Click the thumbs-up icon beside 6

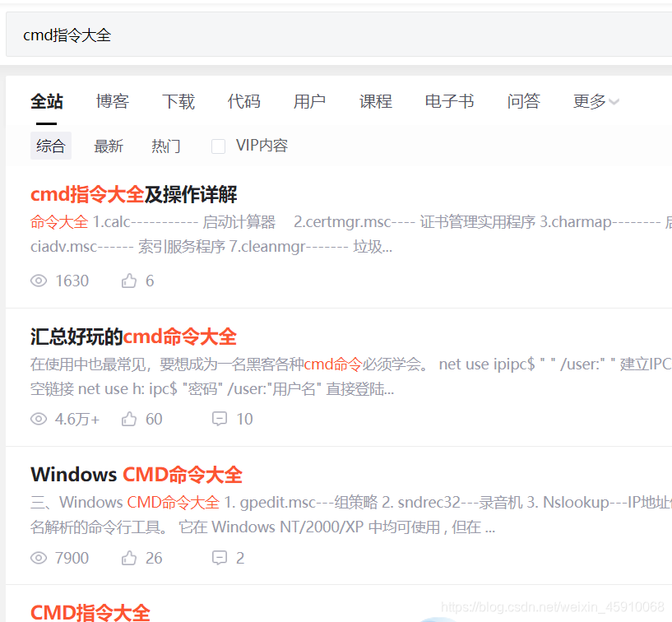[x=128, y=281]
